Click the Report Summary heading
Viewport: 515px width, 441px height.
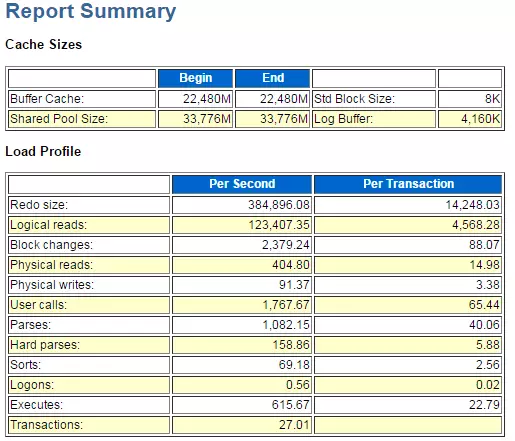click(x=91, y=12)
